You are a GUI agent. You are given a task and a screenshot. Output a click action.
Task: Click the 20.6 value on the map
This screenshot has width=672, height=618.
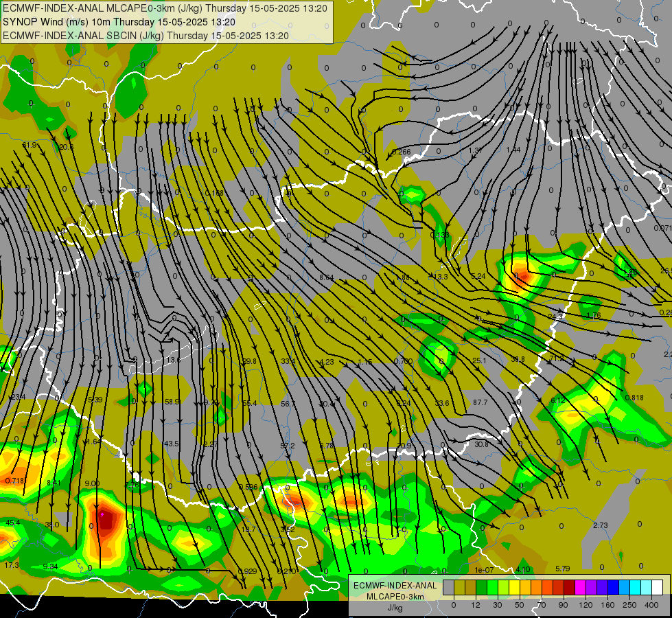pyautogui.click(x=67, y=147)
